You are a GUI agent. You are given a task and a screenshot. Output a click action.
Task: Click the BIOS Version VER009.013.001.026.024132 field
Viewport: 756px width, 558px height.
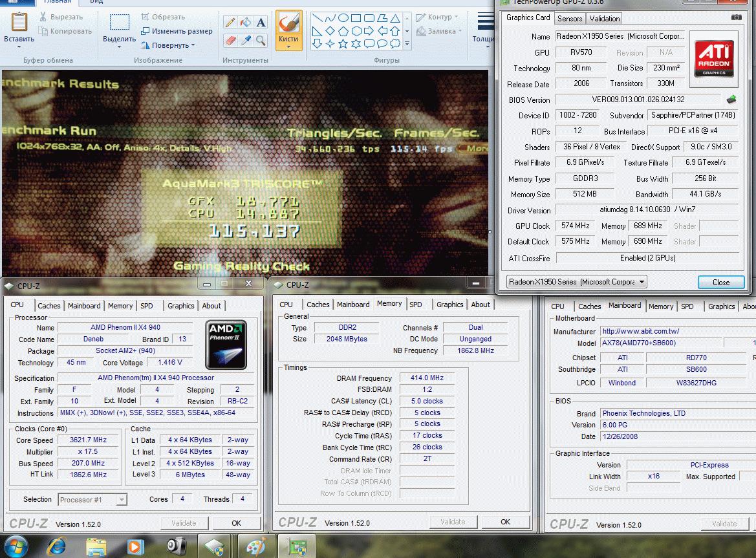[x=638, y=100]
